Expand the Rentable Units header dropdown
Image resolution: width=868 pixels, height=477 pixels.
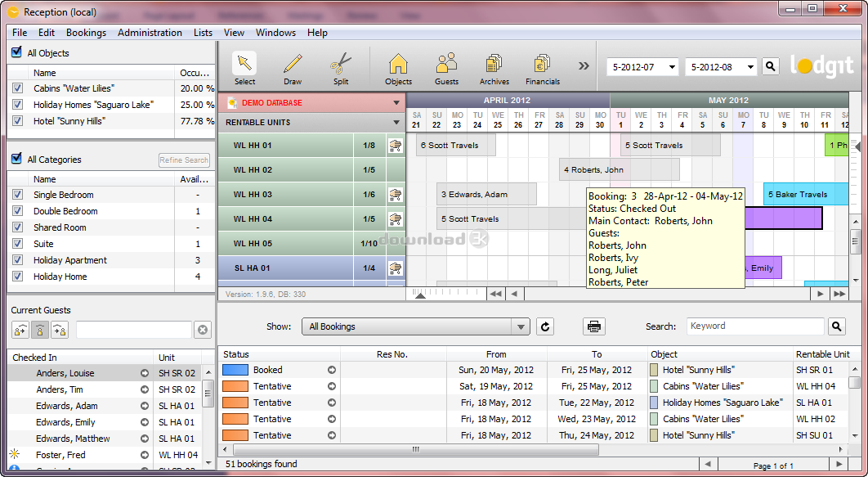[396, 123]
